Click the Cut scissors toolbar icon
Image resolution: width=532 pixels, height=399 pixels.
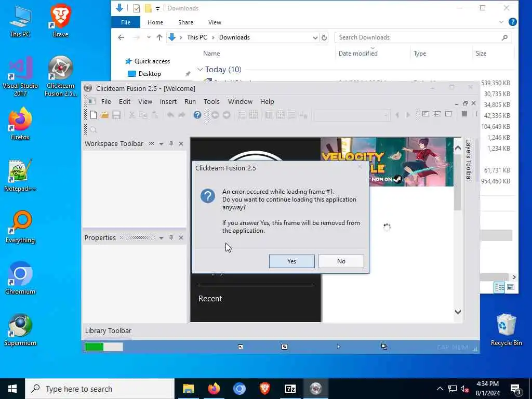[x=131, y=115]
